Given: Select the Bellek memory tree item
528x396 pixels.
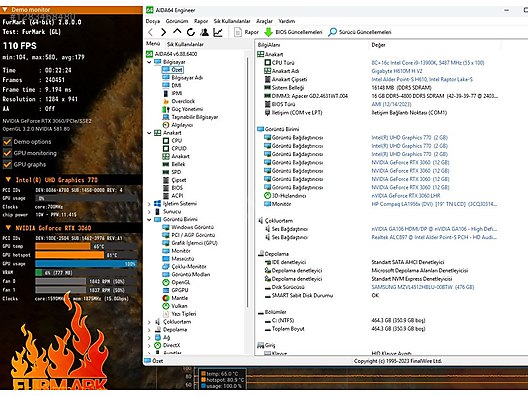Looking at the screenshot, I should [x=174, y=164].
